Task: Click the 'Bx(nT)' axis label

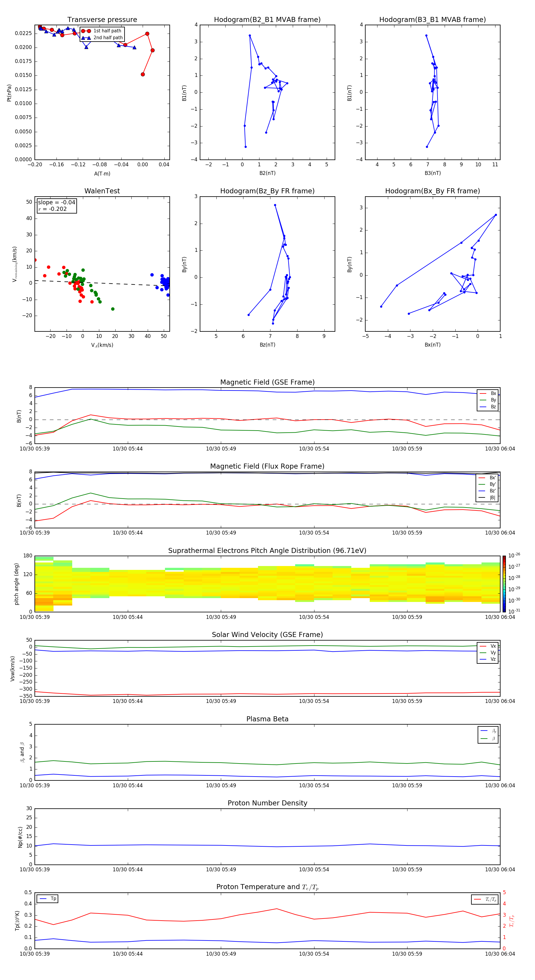Action: [432, 345]
